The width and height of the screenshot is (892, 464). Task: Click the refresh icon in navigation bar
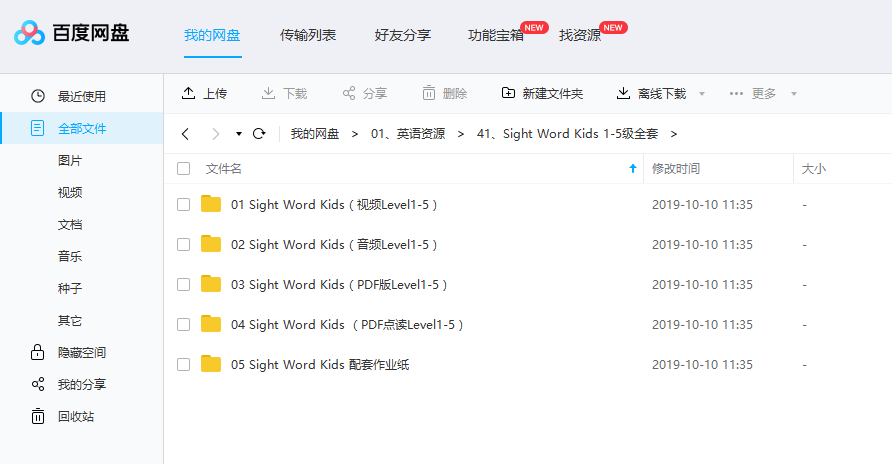point(259,133)
